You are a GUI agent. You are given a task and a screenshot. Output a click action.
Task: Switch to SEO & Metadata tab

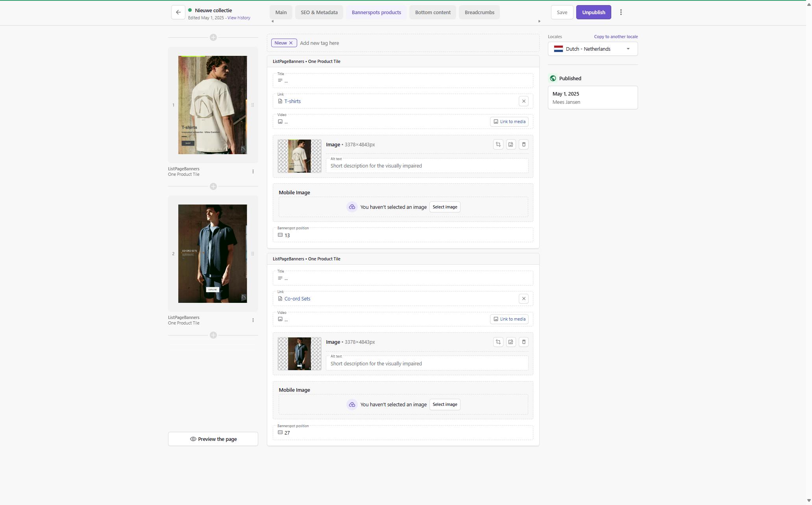pos(319,12)
